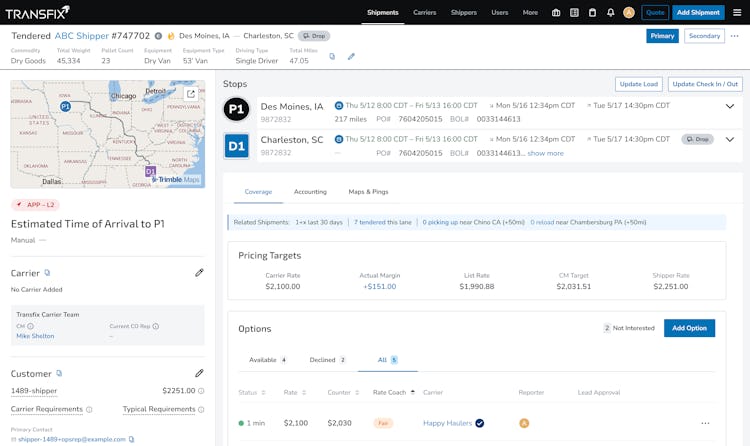
Task: Click show more link in Charleston stop
Action: click(x=545, y=153)
